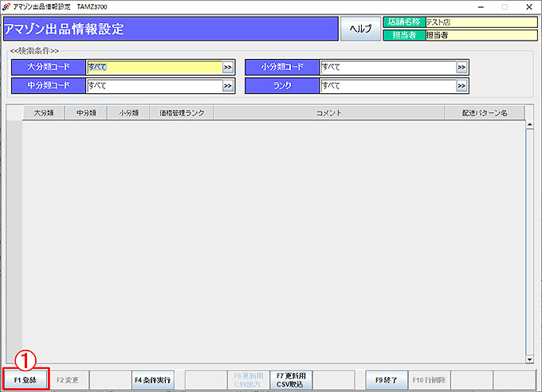Viewport: 542px width, 392px height.
Task: Click the 大分類 column header
Action: pos(44,113)
